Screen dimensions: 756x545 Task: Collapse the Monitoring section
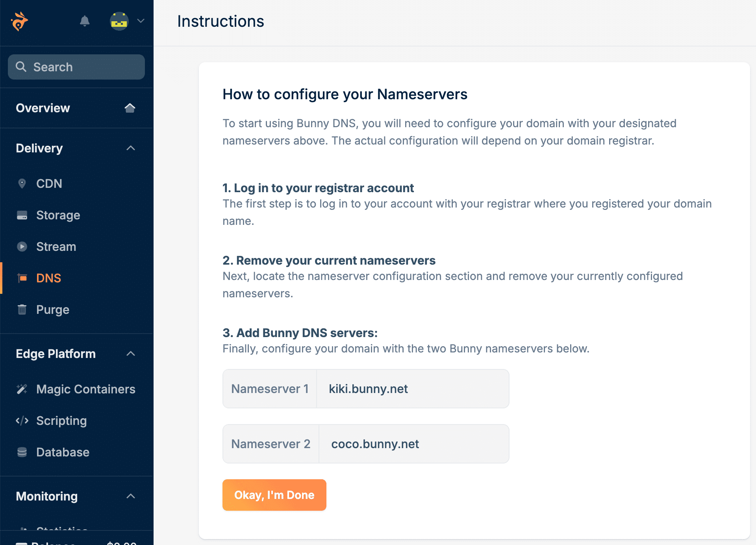click(131, 497)
